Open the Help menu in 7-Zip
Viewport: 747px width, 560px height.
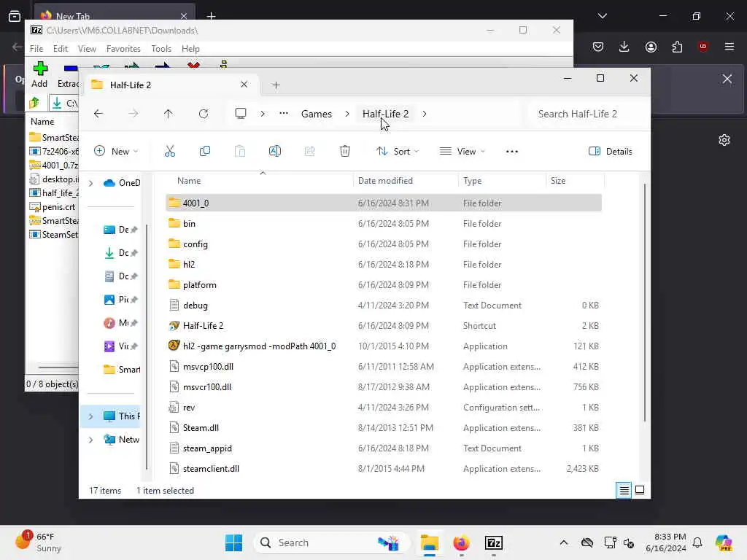click(x=190, y=49)
